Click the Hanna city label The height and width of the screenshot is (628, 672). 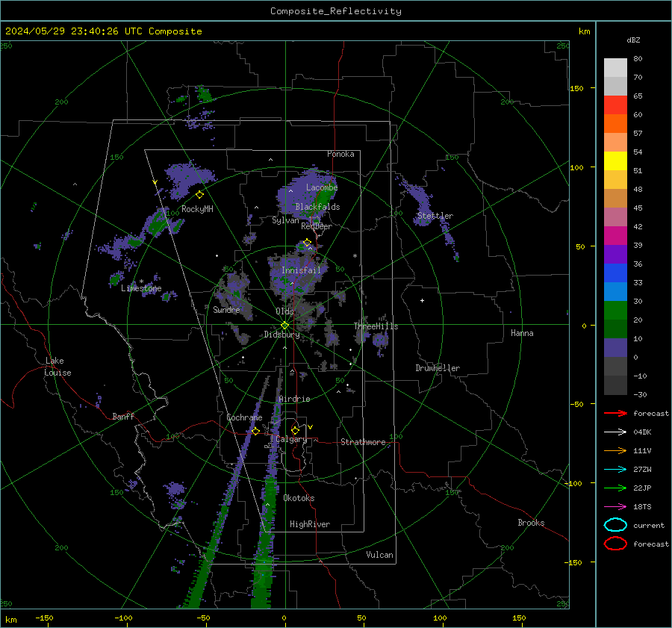click(522, 333)
